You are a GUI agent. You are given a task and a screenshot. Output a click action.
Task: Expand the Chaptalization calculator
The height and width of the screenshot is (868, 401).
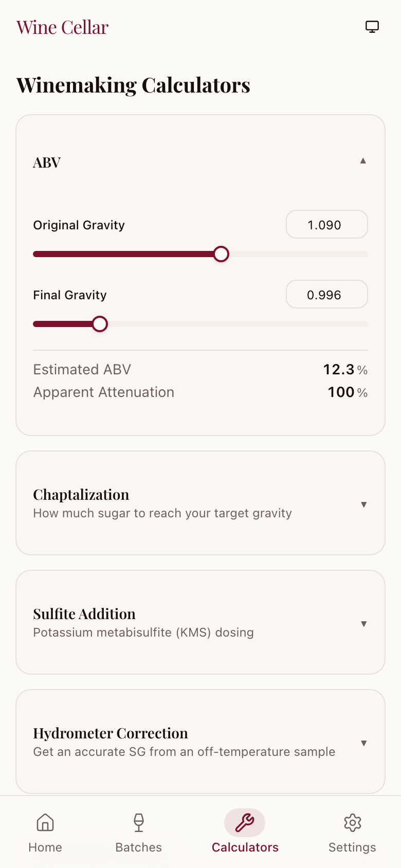pyautogui.click(x=363, y=504)
